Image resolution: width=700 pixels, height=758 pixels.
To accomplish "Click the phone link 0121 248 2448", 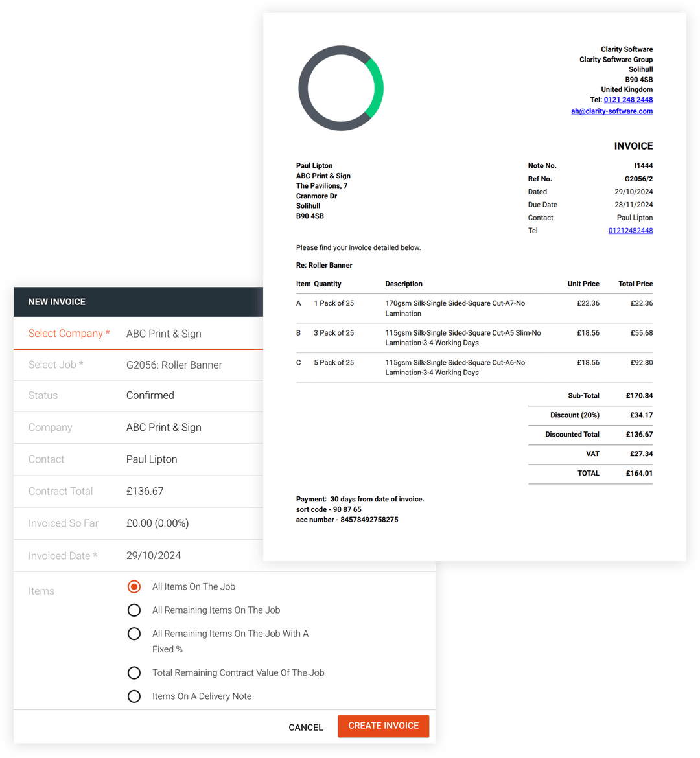I will pyautogui.click(x=627, y=99).
